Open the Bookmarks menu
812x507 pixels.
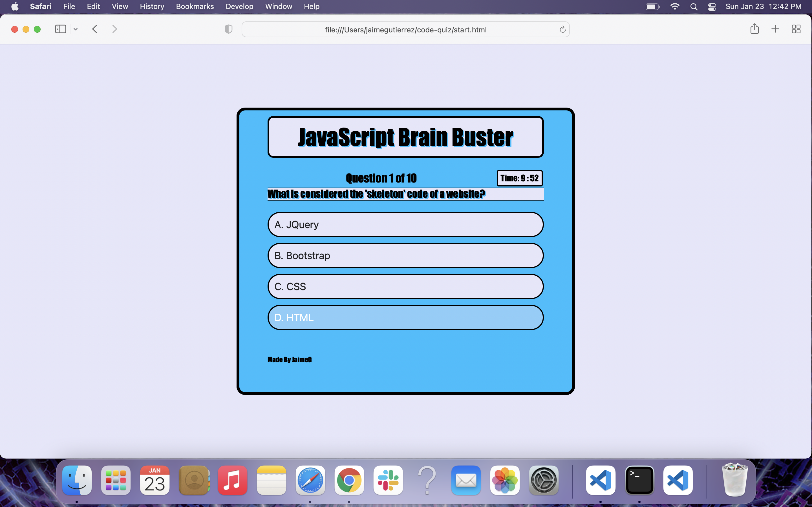(195, 7)
